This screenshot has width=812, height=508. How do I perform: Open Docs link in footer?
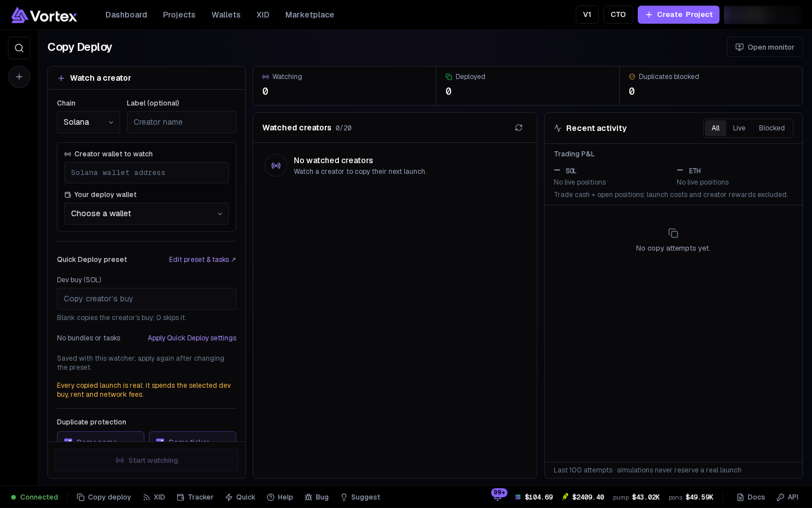click(751, 497)
